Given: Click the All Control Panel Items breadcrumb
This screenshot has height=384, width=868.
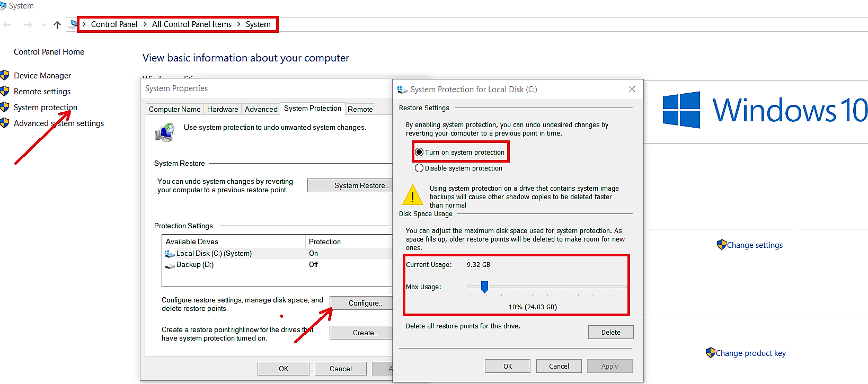Looking at the screenshot, I should (192, 24).
